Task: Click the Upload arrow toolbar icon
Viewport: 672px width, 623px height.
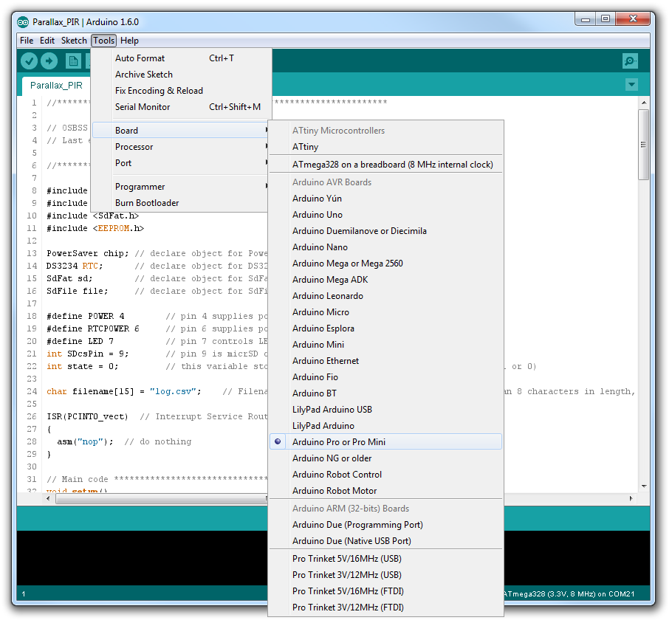Action: click(x=49, y=61)
